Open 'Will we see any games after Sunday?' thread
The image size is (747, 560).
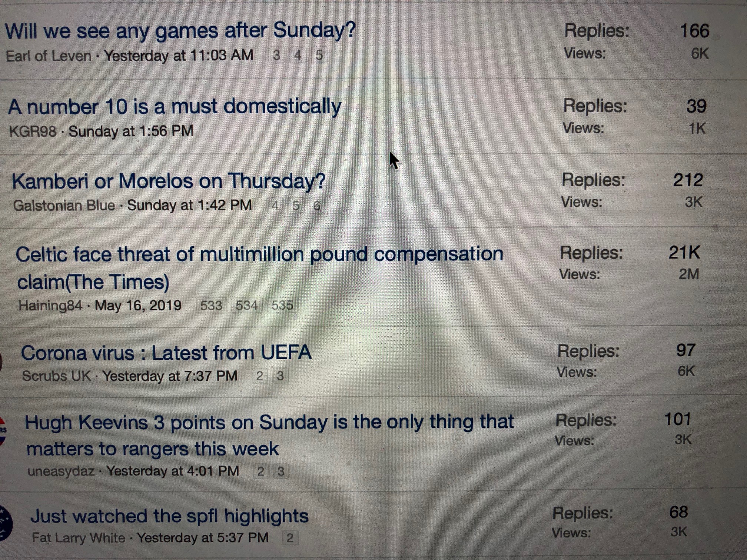click(180, 30)
